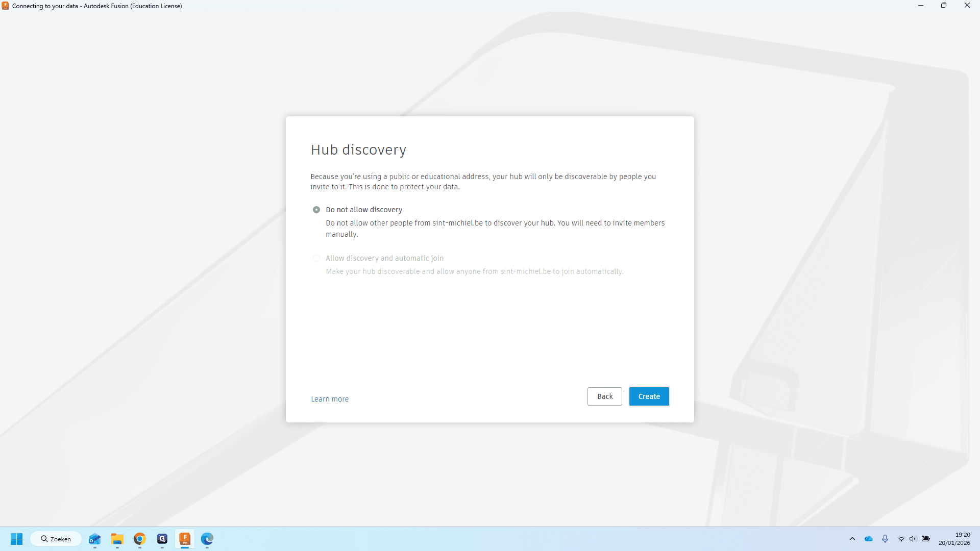Open the clock and date flyout

954,539
